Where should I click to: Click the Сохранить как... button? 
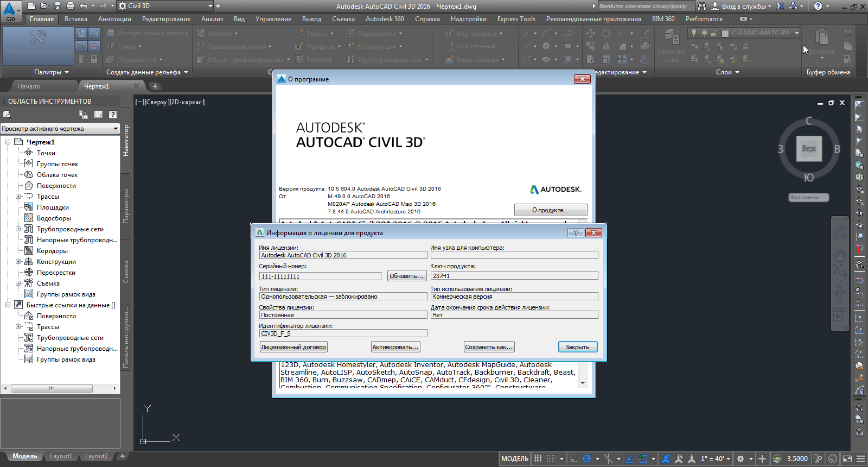[489, 347]
